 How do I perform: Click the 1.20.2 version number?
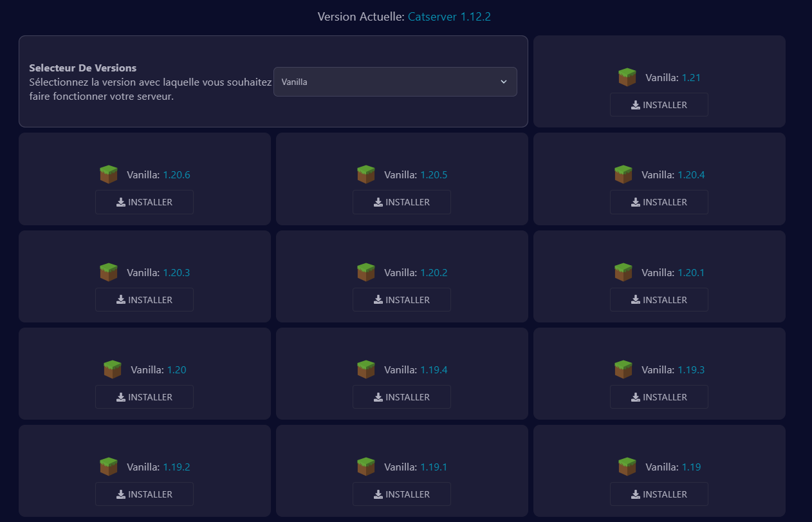click(434, 273)
